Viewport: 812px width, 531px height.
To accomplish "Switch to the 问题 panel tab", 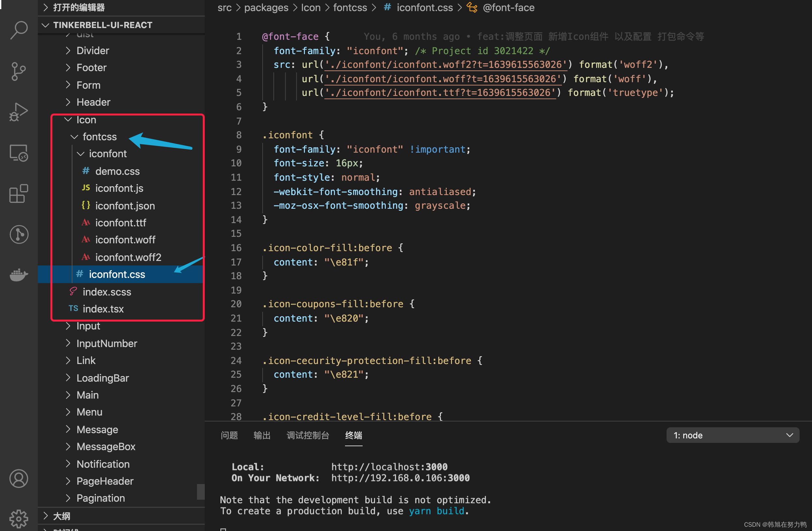I will tap(229, 435).
